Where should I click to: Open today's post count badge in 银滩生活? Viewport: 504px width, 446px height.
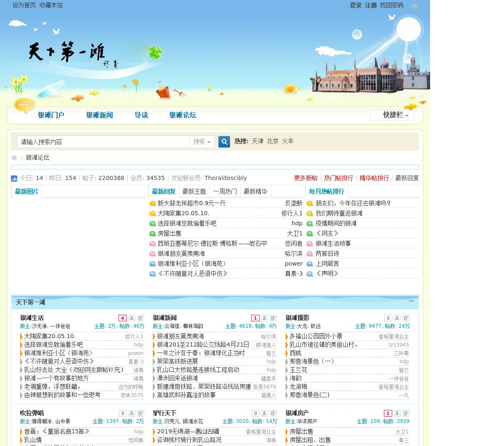click(x=122, y=318)
